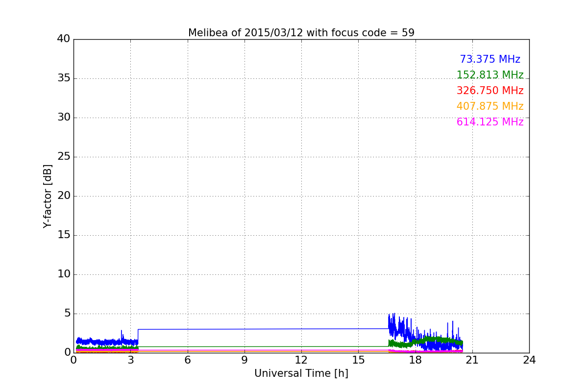Click the y-axis tick value 5
The height and width of the screenshot is (392, 588).
click(x=67, y=314)
